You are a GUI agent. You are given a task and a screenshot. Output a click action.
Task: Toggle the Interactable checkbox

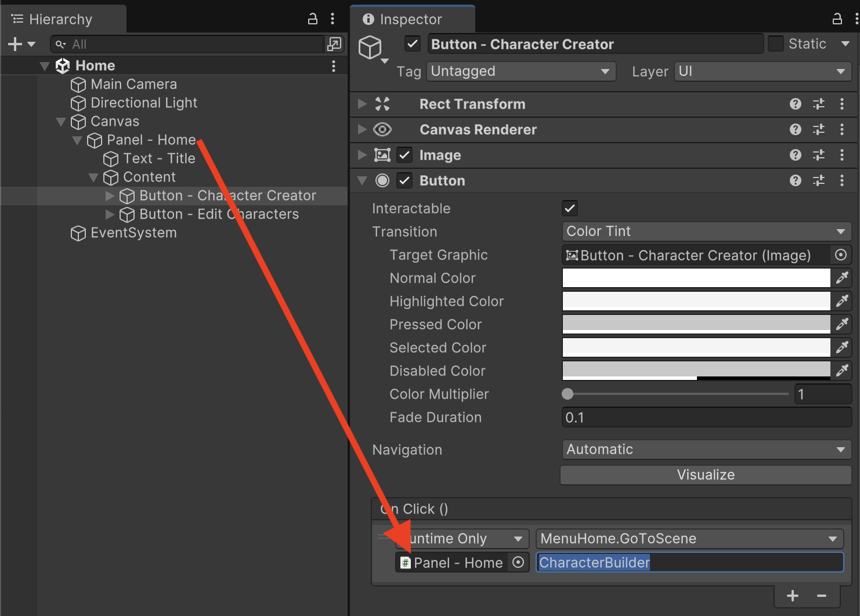pyautogui.click(x=570, y=208)
